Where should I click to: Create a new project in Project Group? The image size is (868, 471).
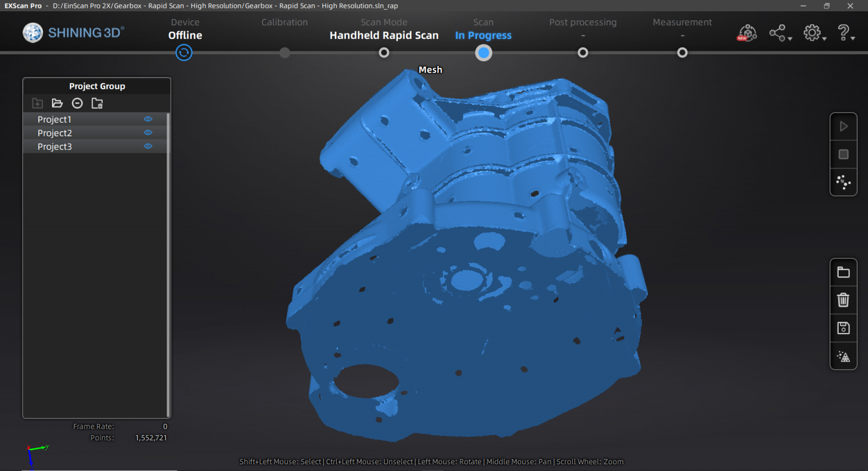(x=37, y=103)
